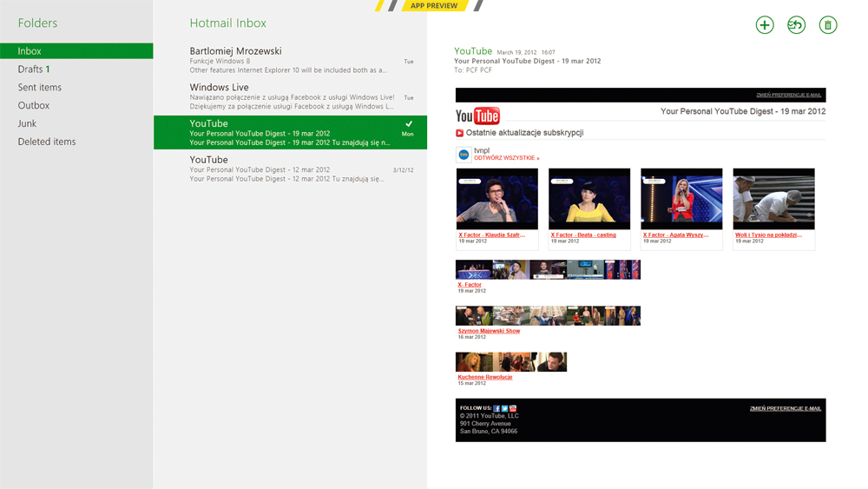Open the Deleted items folder
Screen dimensions: 868x489
46,142
